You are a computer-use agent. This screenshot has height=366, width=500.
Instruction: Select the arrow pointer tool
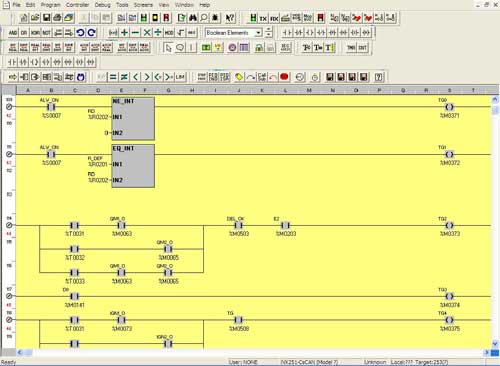coord(168,48)
